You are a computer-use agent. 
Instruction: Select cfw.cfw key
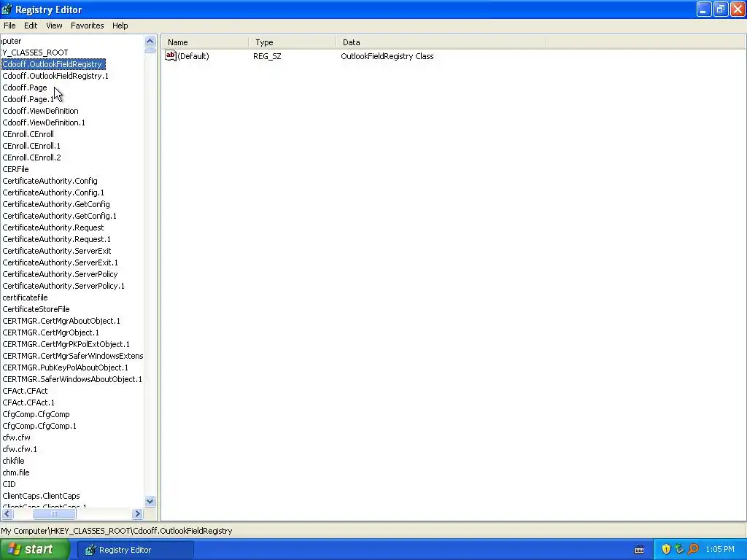point(16,437)
